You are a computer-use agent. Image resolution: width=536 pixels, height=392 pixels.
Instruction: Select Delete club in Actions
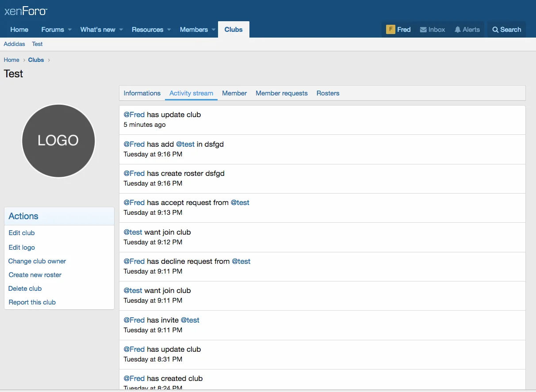click(x=25, y=289)
